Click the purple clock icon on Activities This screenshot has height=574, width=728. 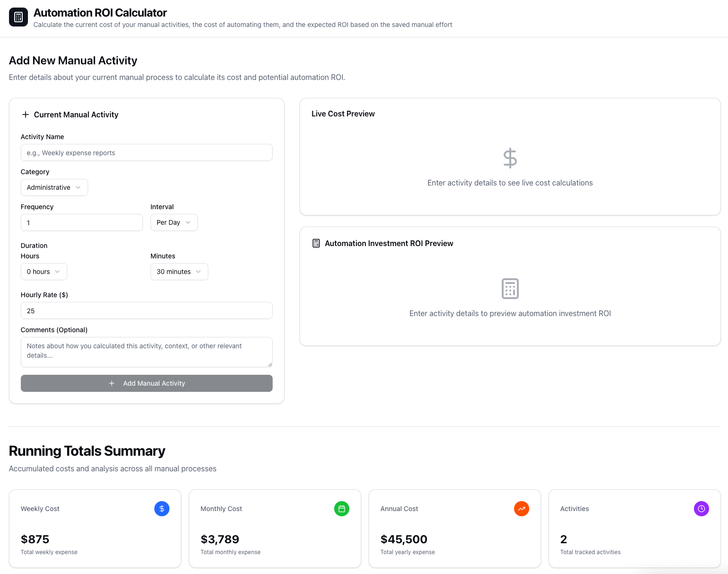(701, 509)
